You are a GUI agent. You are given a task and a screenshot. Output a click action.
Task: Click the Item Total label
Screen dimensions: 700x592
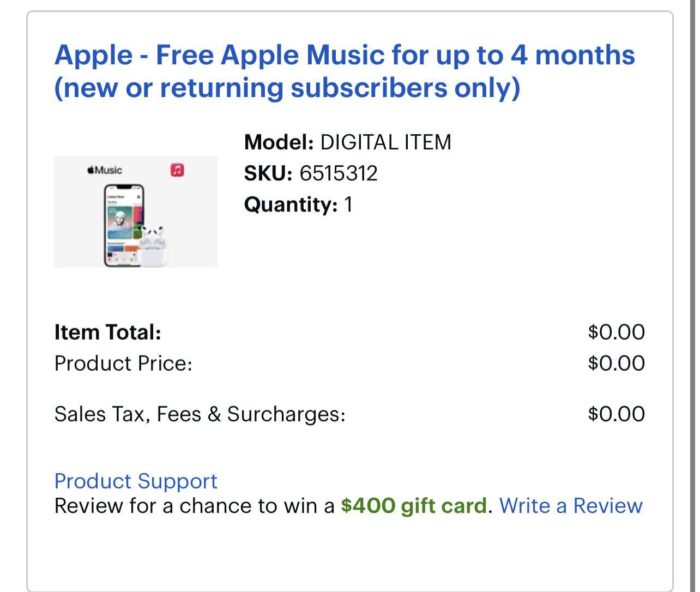pos(108,332)
